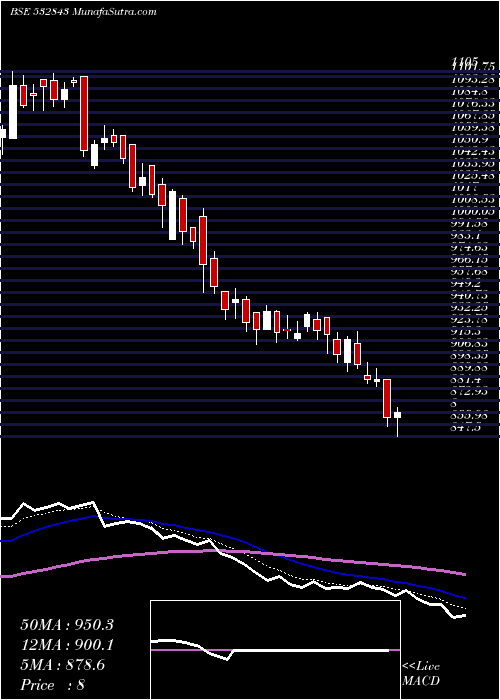
Task: Click the <<Live MACD label
Action: click(421, 674)
